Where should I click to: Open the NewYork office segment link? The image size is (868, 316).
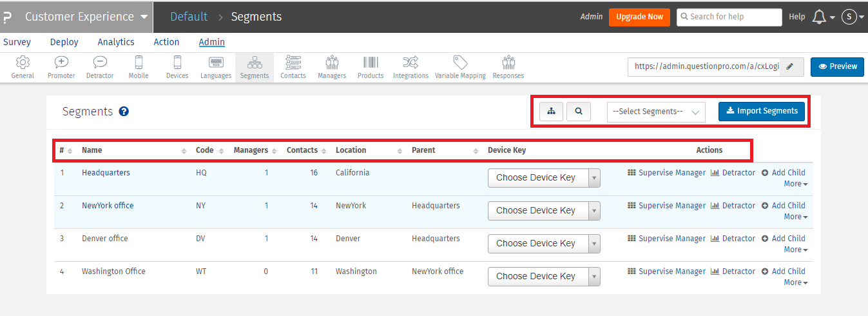108,206
